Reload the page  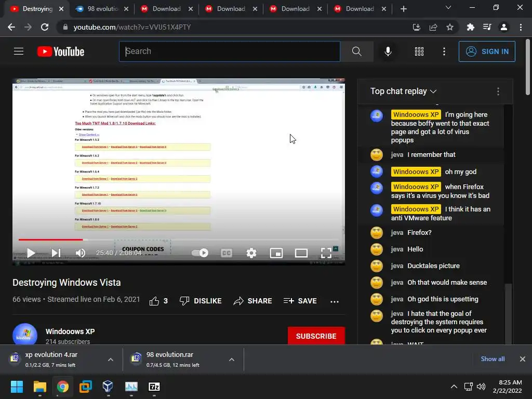45,27
